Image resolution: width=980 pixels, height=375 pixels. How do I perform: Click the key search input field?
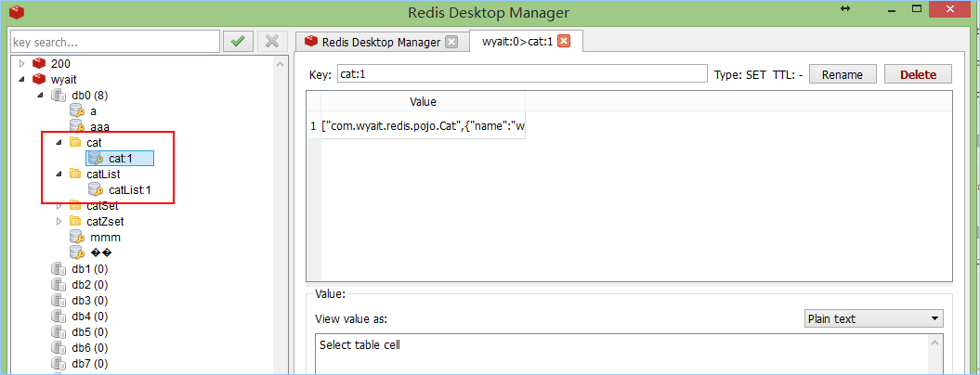pos(115,43)
